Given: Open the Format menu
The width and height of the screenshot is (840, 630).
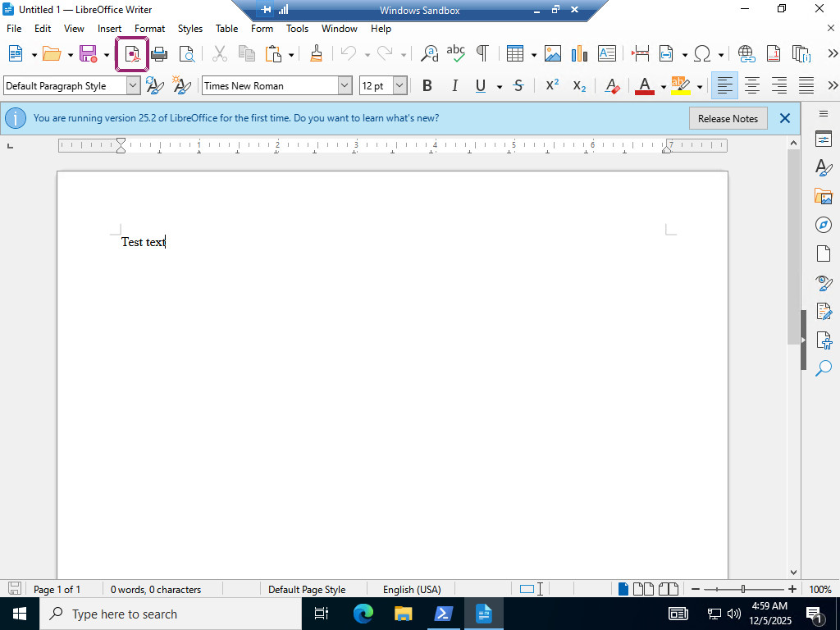Looking at the screenshot, I should click(149, 29).
